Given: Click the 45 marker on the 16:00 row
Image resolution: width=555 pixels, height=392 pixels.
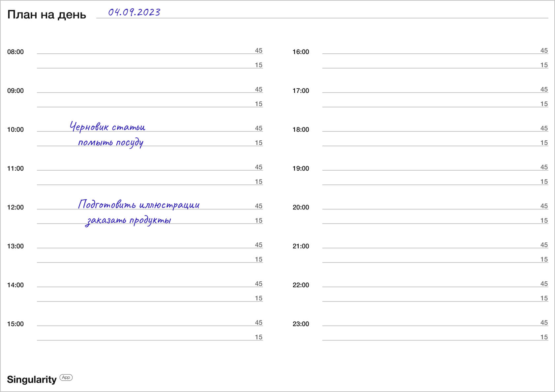Looking at the screenshot, I should tap(544, 50).
